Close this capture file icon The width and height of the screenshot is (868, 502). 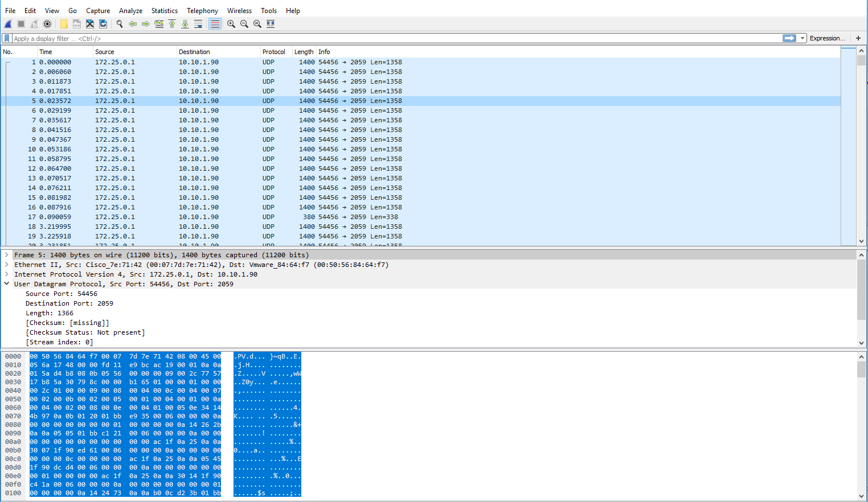tap(90, 24)
